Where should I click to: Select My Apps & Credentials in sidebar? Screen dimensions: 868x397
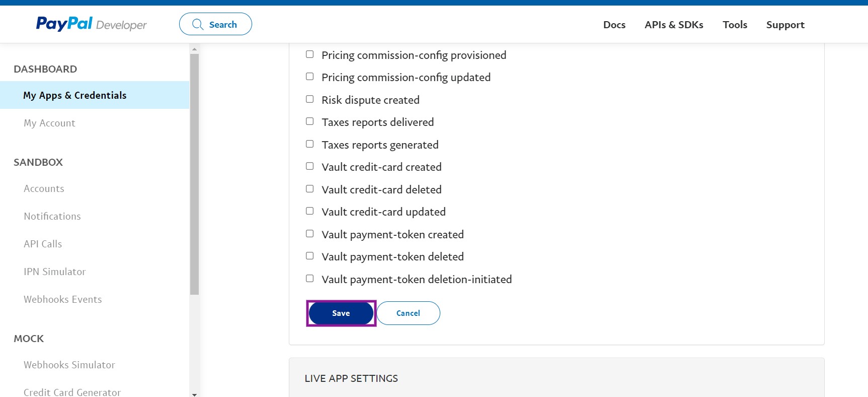pyautogui.click(x=95, y=95)
